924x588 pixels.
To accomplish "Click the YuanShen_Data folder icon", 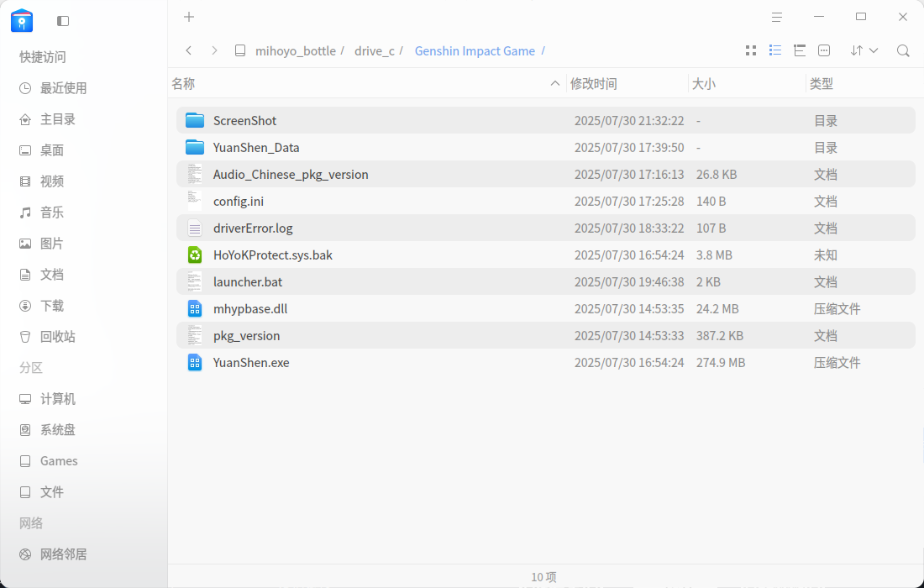I will pos(195,147).
